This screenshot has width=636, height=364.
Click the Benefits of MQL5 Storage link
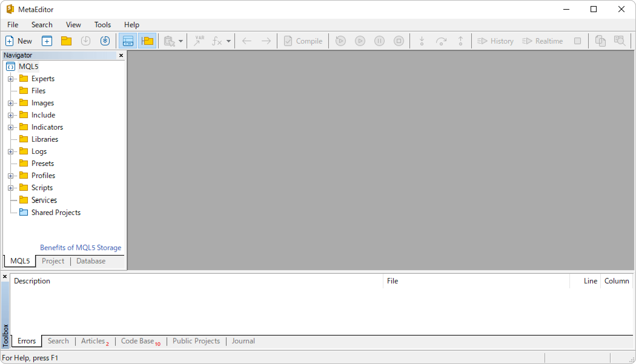point(81,248)
